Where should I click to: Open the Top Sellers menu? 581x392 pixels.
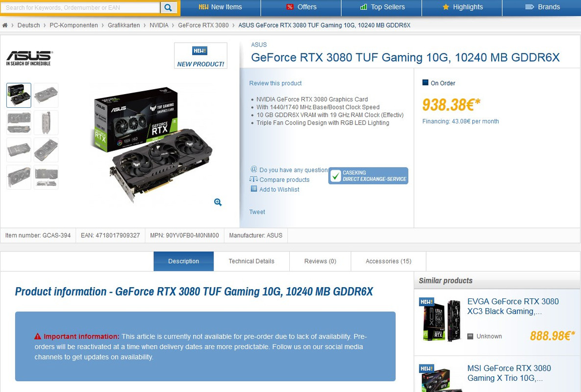[x=381, y=7]
